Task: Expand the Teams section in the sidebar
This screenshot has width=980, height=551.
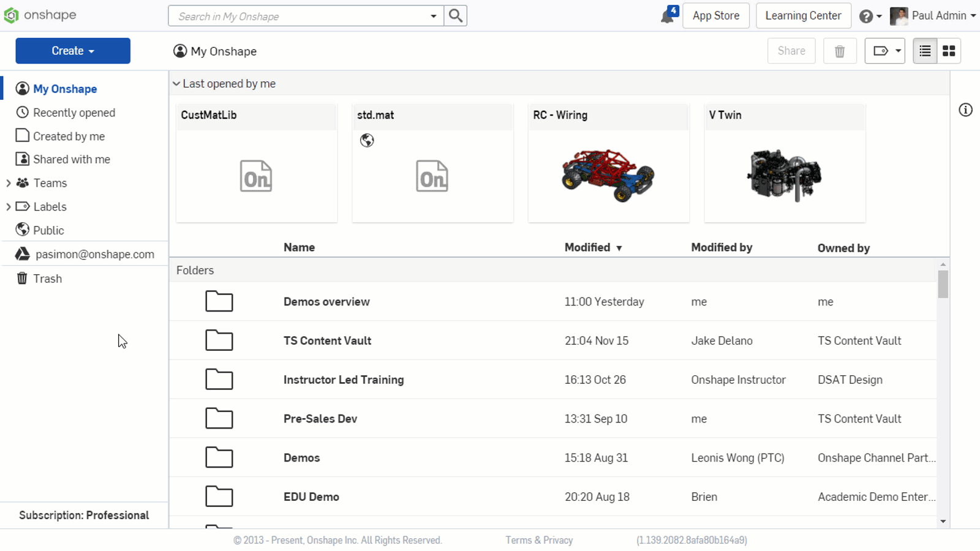Action: (9, 182)
